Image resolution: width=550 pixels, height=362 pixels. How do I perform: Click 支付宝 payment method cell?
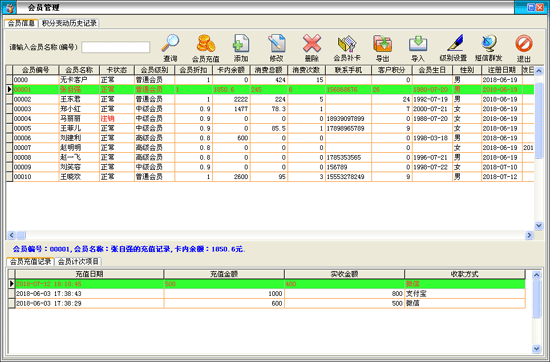(x=464, y=294)
